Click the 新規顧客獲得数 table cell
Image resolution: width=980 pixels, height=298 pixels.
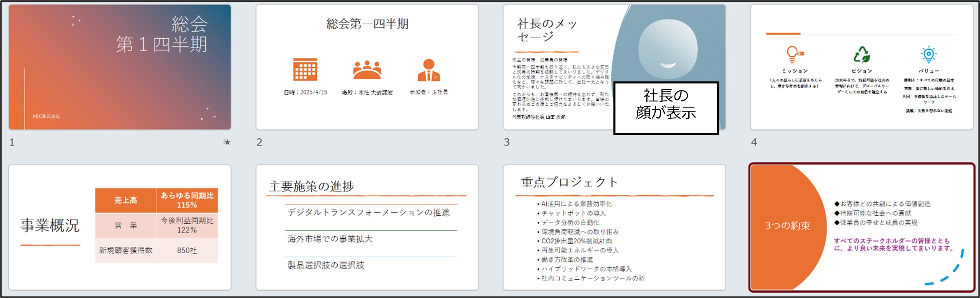click(x=126, y=250)
